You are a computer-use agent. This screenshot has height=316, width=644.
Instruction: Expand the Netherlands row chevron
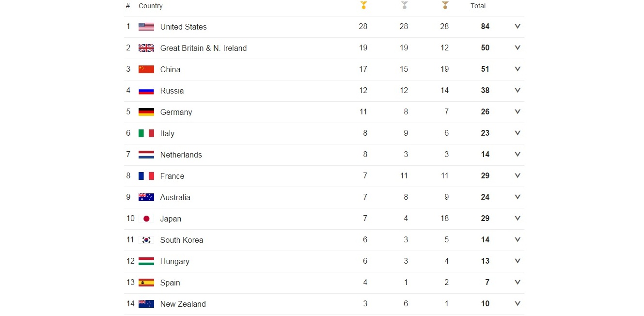click(x=518, y=155)
